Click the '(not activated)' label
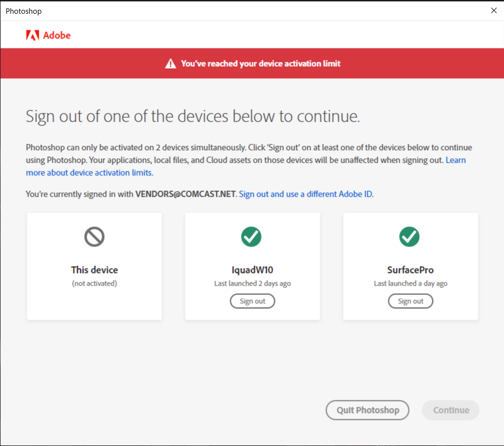Screen dimensions: 504x446 pyautogui.click(x=94, y=283)
